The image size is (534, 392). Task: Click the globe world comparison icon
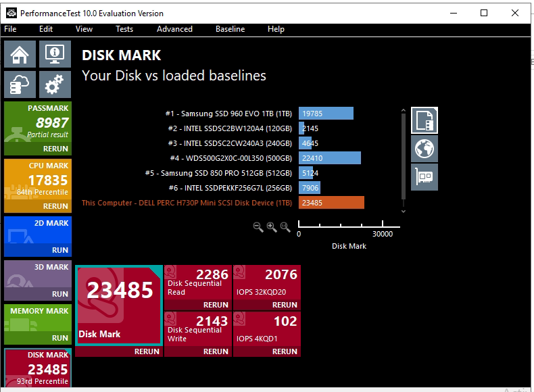click(x=424, y=149)
